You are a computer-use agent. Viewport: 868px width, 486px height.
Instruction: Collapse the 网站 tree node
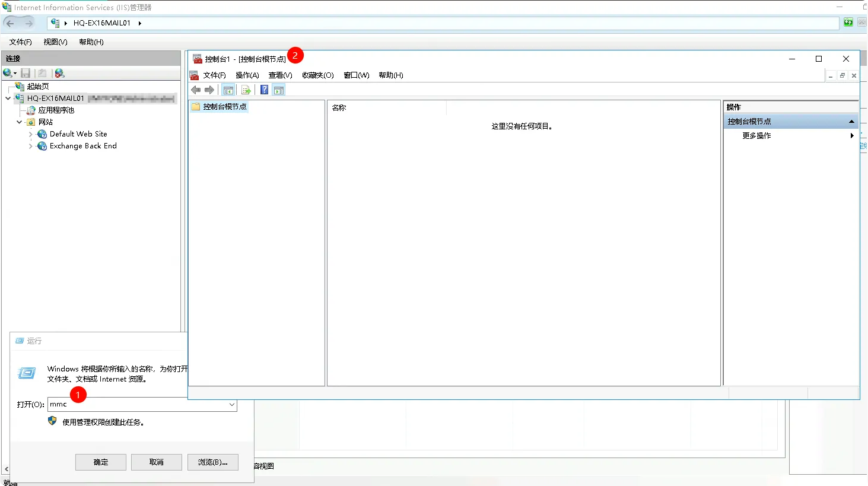20,122
